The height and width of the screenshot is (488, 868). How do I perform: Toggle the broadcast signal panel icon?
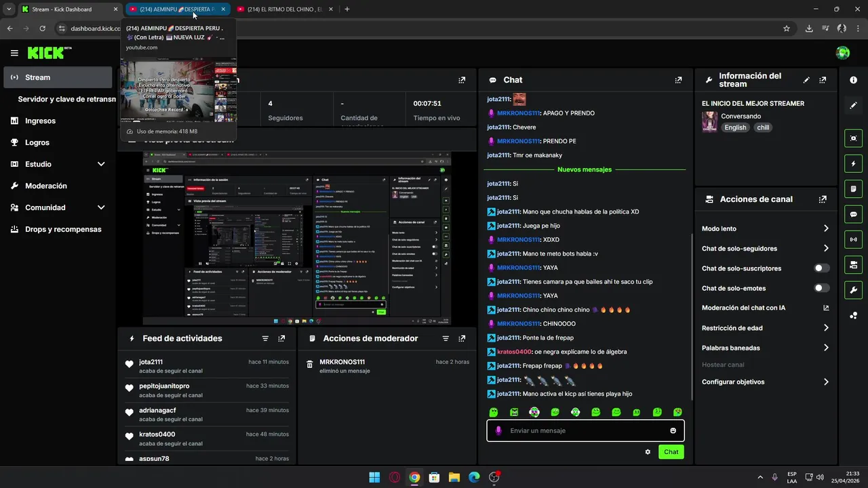[x=854, y=239]
